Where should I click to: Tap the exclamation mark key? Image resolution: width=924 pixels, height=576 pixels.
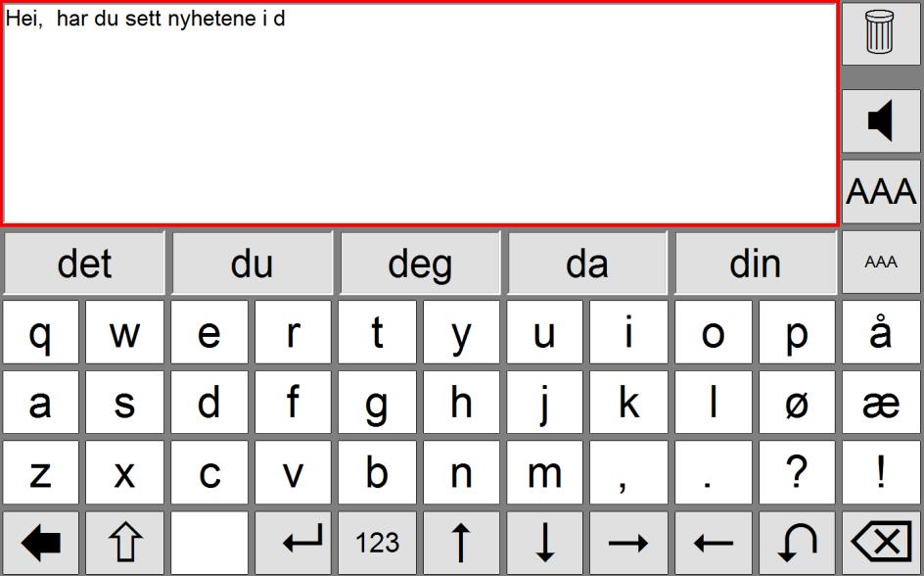tap(880, 472)
